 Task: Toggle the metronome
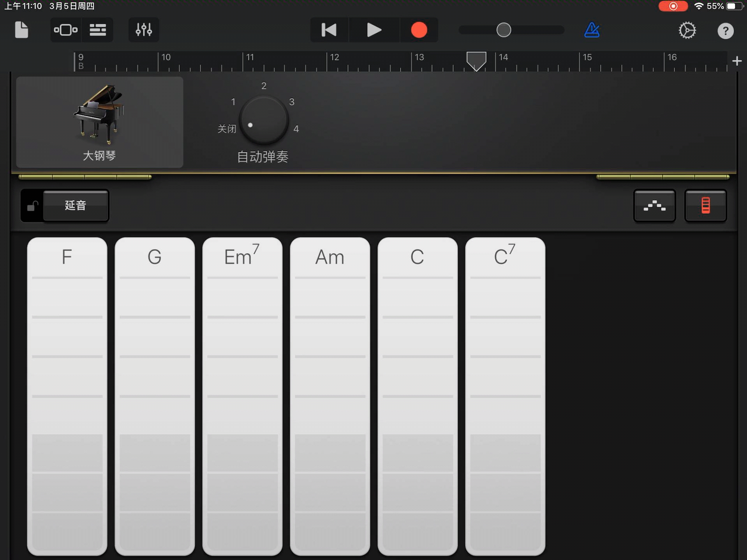tap(592, 30)
